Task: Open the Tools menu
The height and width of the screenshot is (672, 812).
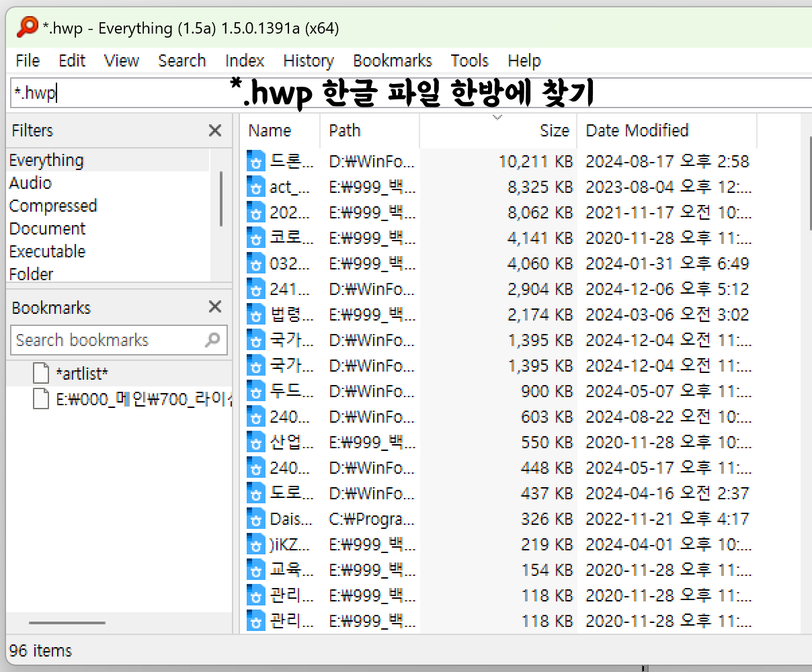Action: pos(470,61)
